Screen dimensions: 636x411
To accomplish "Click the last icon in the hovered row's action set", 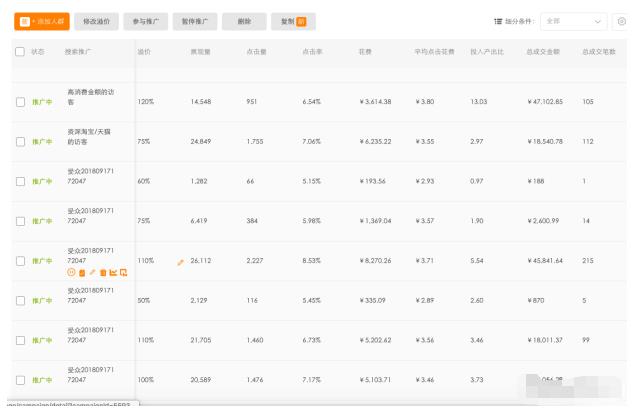I will (123, 272).
